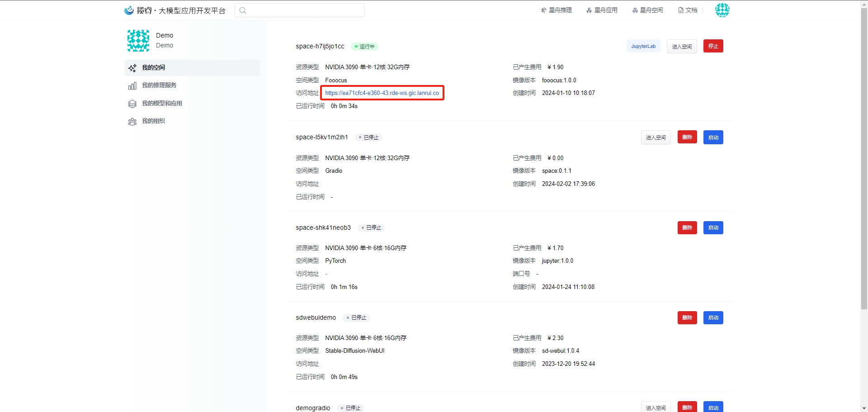Open JupyterLab for space-h7ij5jo1cc

[x=643, y=46]
